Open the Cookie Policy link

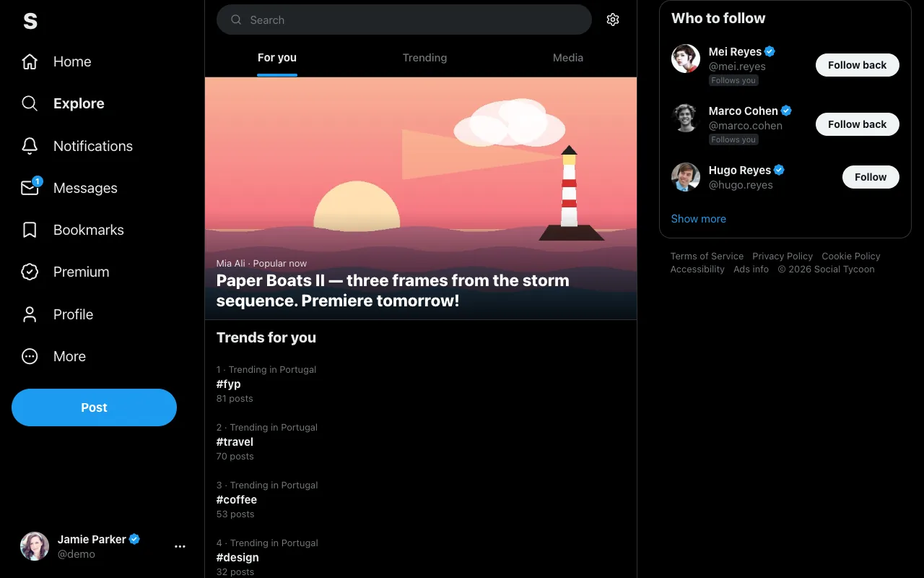point(851,256)
